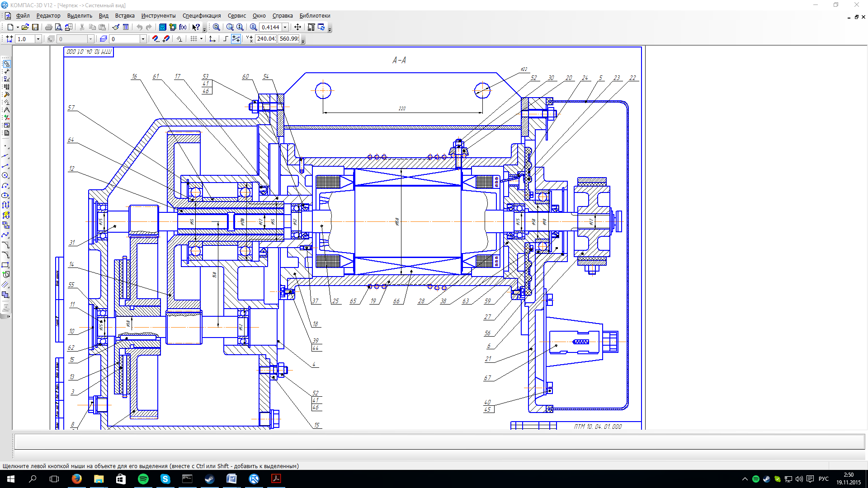Image resolution: width=868 pixels, height=488 pixels.
Task: Open the Справка menu
Action: point(283,16)
